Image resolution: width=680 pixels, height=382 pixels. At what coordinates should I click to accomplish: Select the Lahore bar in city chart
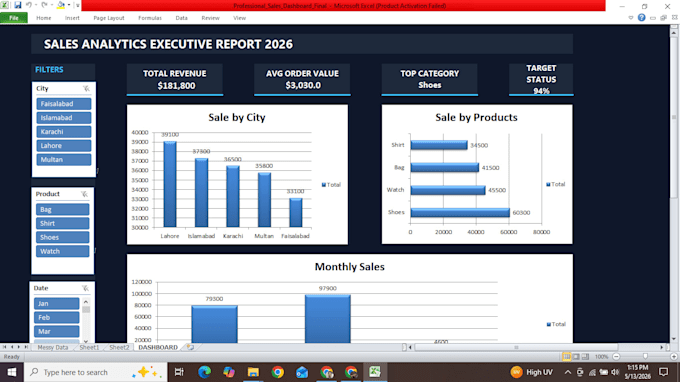pos(170,184)
